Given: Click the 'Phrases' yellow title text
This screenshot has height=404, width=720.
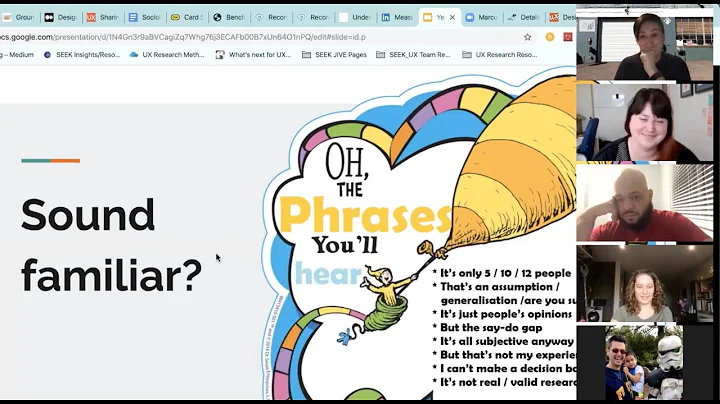Looking at the screenshot, I should 366,215.
